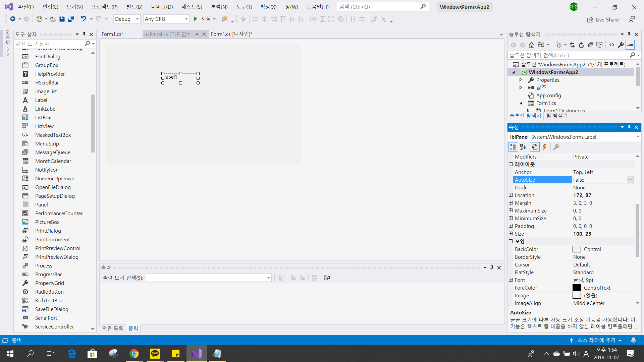This screenshot has width=644, height=362.
Task: Click Live Share button
Action: 603,19
